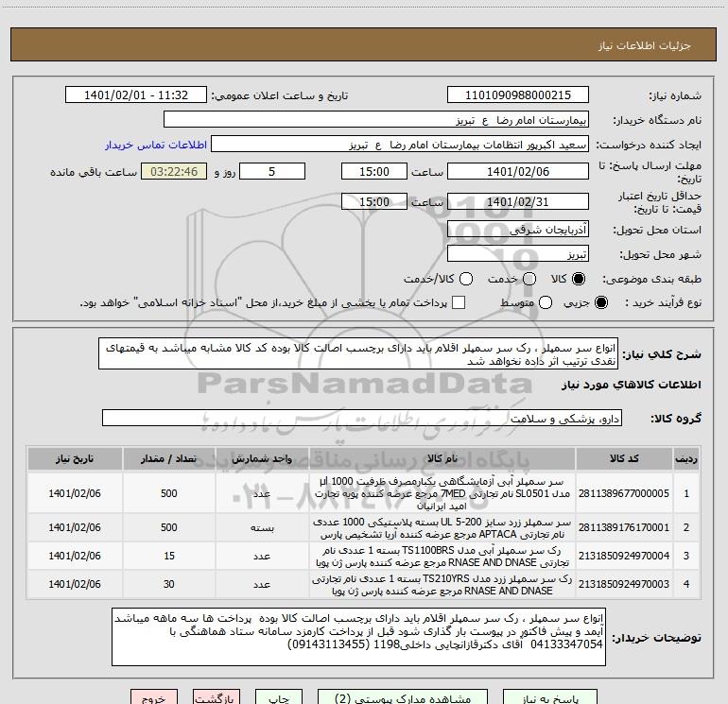Click the توضیحات خریدار notes box
Viewport: 728px width, 704px height.
point(359,637)
